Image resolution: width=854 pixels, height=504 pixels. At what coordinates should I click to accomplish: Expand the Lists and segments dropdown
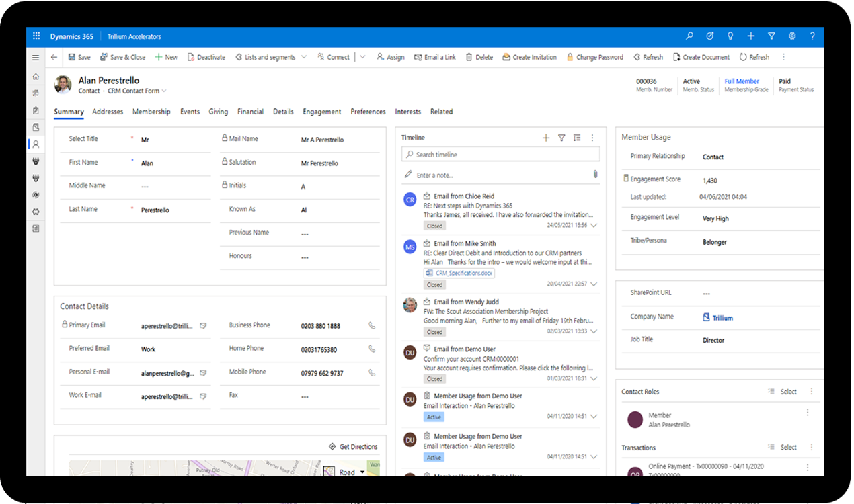(304, 58)
